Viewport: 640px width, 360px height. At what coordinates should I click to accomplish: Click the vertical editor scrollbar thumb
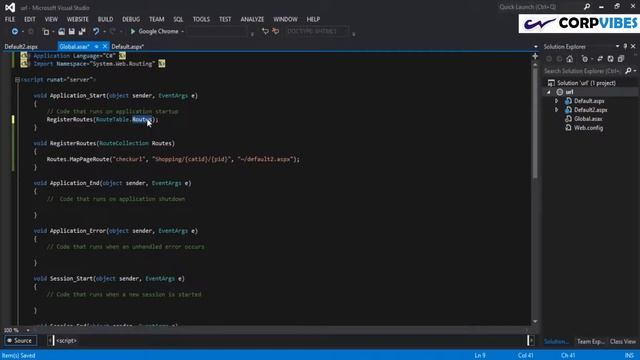point(535,122)
